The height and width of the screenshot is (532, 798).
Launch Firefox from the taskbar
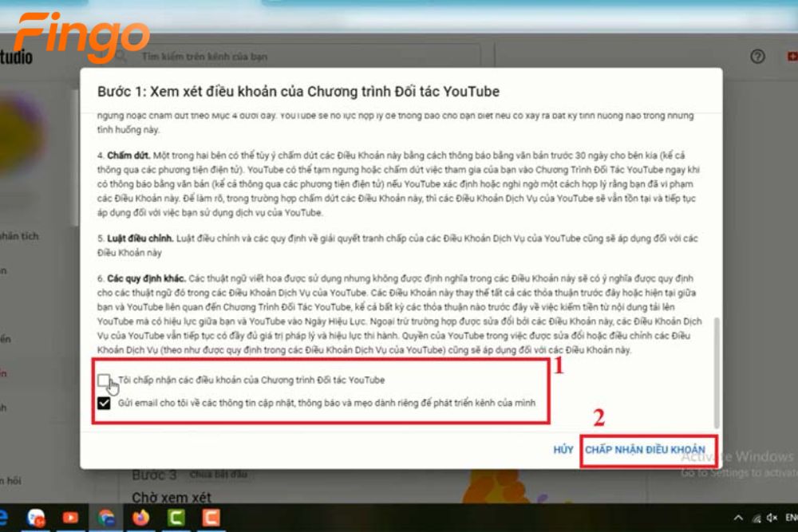(x=141, y=518)
